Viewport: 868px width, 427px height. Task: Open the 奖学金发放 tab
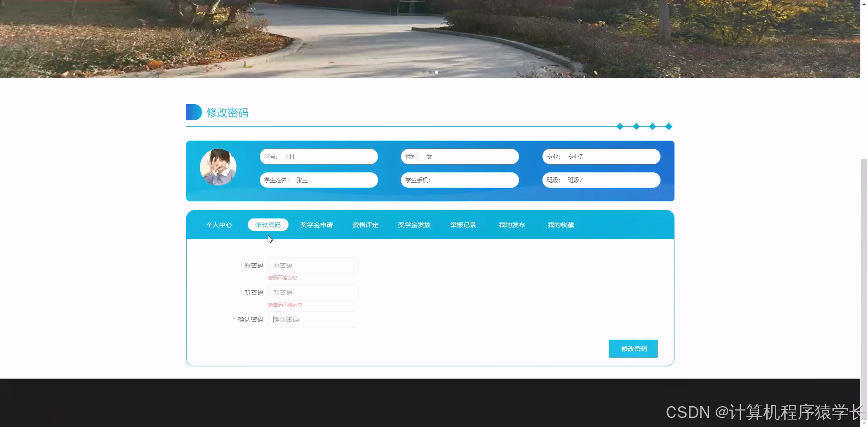click(x=414, y=224)
